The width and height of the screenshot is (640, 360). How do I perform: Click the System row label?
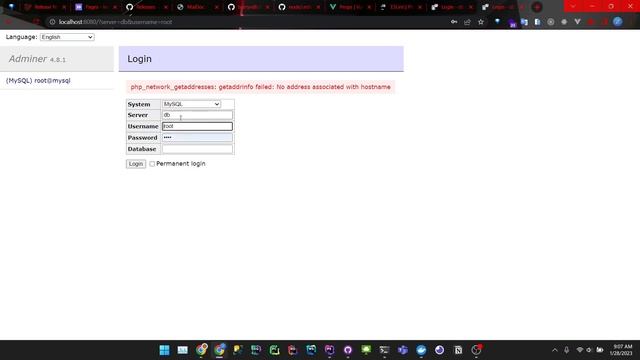click(x=139, y=104)
